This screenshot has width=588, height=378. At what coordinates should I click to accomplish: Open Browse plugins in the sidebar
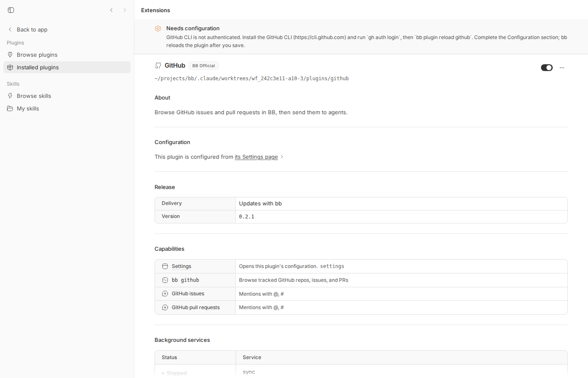[x=67, y=55]
